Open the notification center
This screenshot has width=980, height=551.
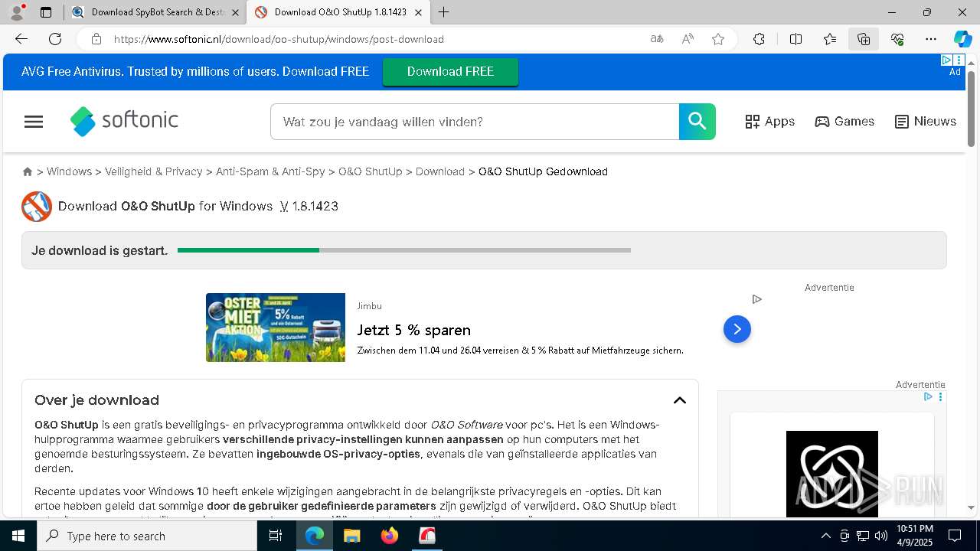[955, 536]
